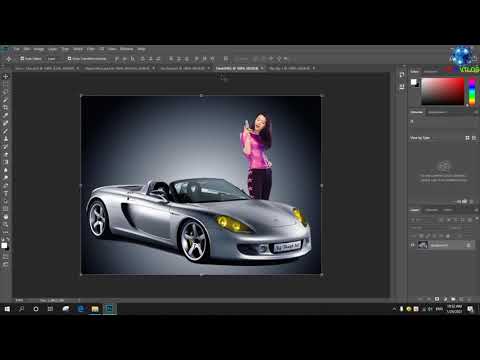480x360 pixels.
Task: Open the layer blend mode dropdown
Action: tap(425, 228)
